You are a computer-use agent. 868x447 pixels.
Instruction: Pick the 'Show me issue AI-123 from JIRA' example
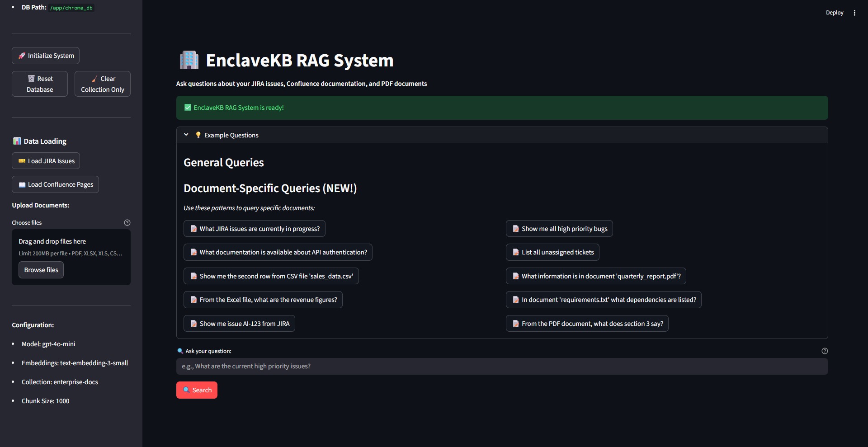pos(239,323)
